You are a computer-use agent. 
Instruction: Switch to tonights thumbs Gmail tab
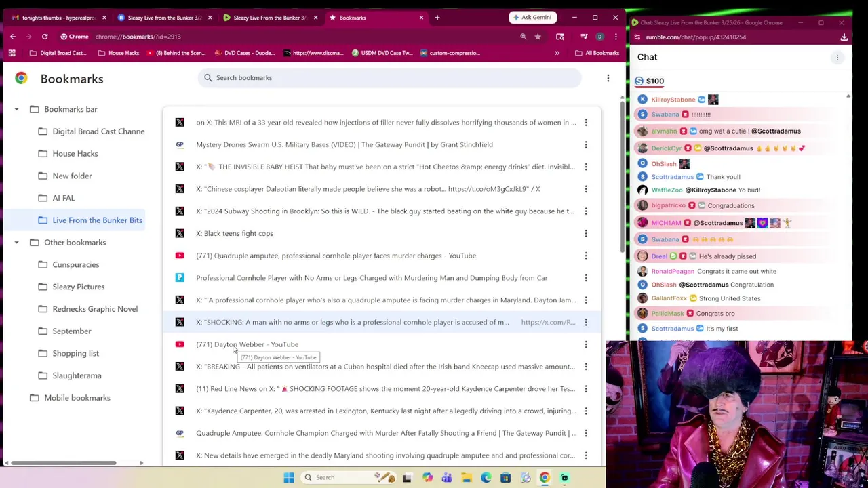[58, 18]
